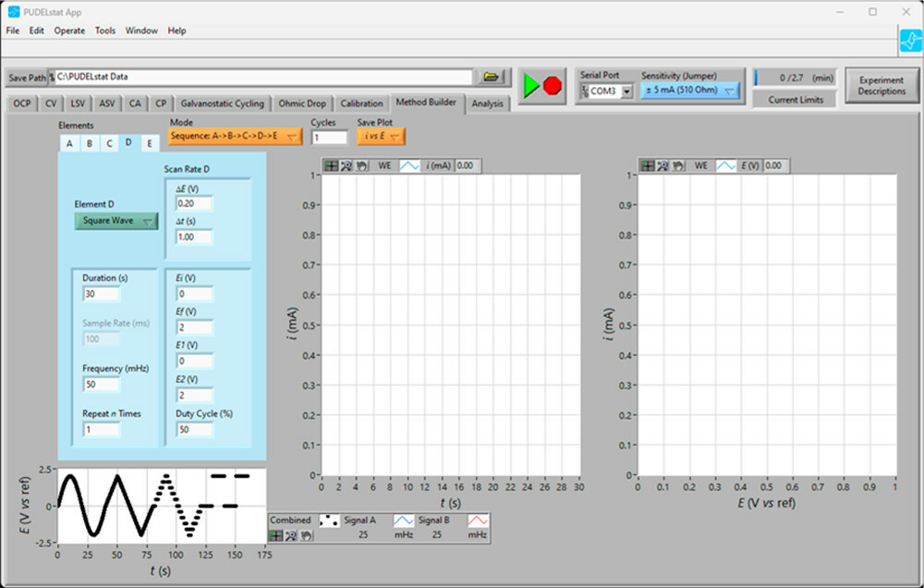Switch to Galvanostatic Cycling tab
This screenshot has width=924, height=588.
coord(222,104)
